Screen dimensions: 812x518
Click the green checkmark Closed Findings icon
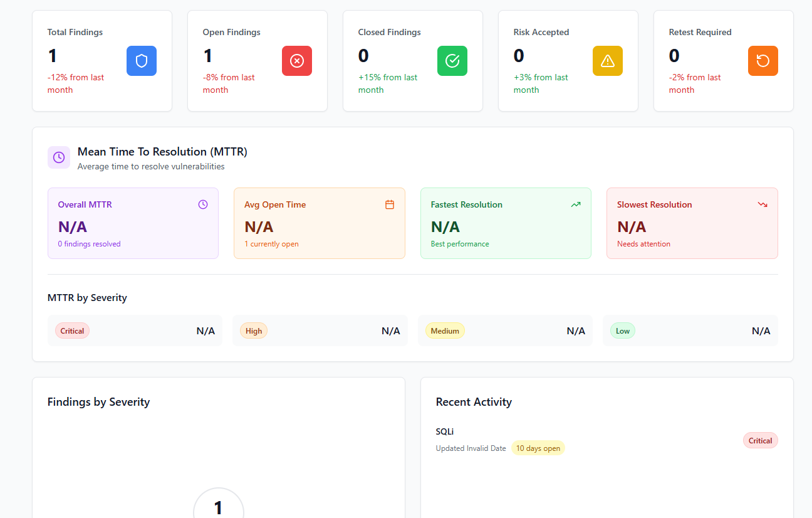452,61
